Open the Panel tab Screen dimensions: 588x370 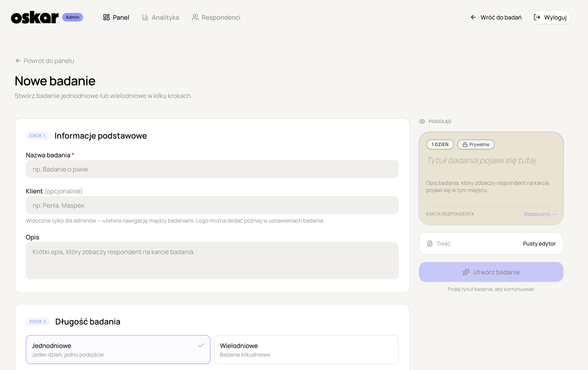point(116,17)
